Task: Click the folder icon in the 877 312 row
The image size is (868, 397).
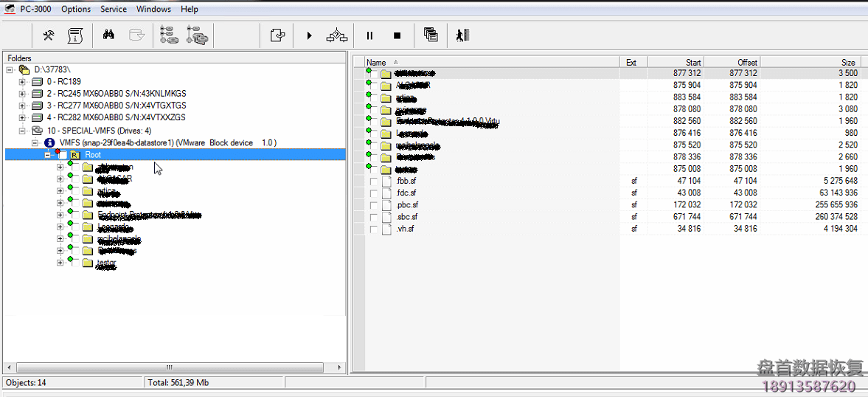Action: pos(386,74)
